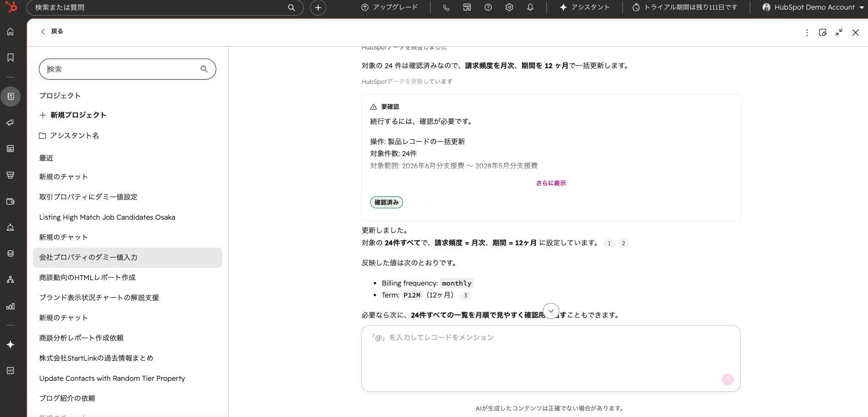Screen dimensions: 868x417
Task: Open the three-dot more options menu
Action: [807, 32]
